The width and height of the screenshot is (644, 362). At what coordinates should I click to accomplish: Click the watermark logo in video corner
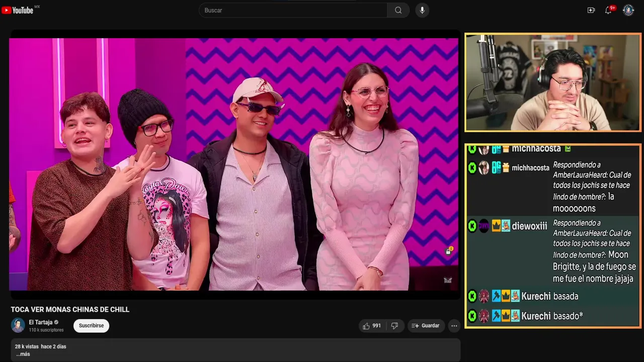coord(448,280)
